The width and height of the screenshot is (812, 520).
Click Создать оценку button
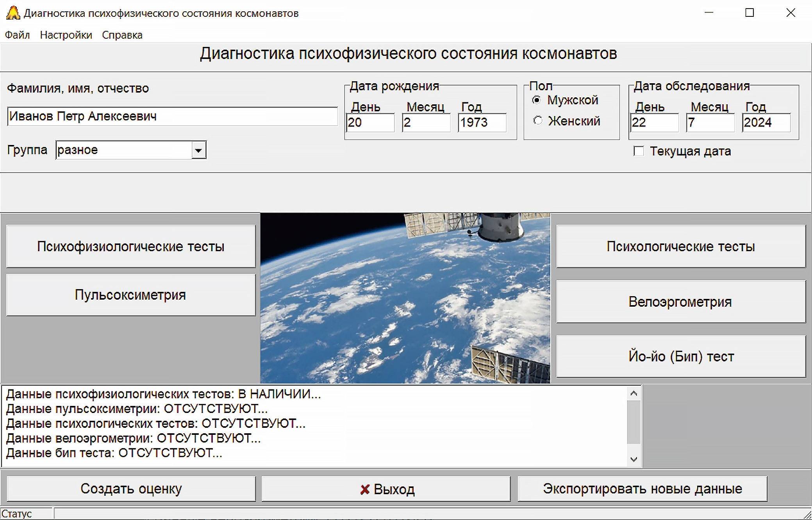pos(131,489)
